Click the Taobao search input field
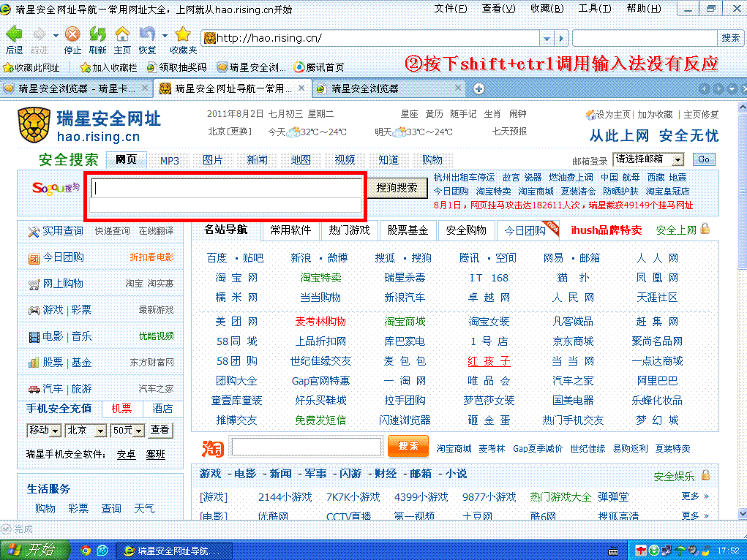 point(307,447)
